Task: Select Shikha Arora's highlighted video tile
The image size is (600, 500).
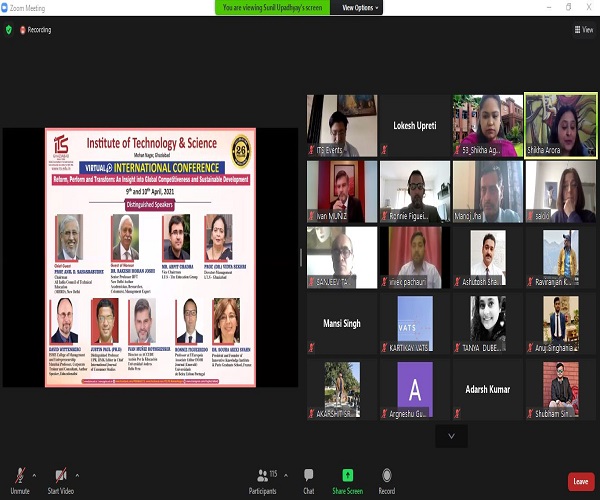Action: tap(561, 125)
